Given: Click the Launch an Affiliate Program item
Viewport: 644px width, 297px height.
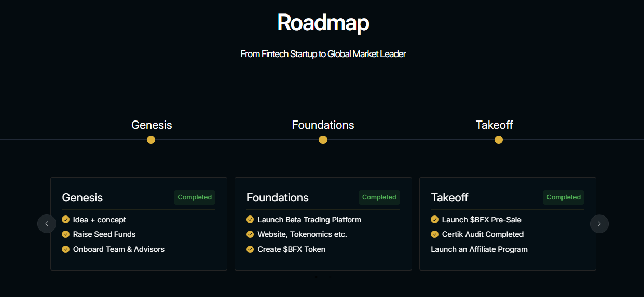Looking at the screenshot, I should pos(479,249).
